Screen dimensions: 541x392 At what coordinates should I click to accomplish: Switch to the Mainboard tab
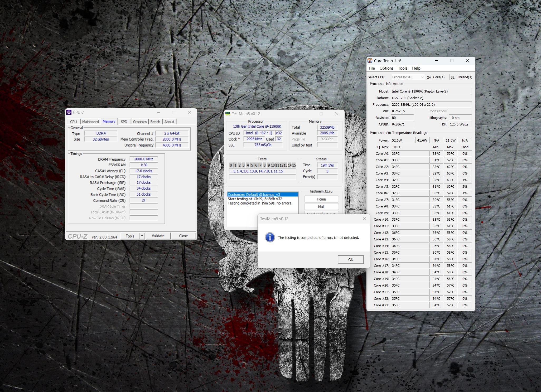(x=90, y=122)
